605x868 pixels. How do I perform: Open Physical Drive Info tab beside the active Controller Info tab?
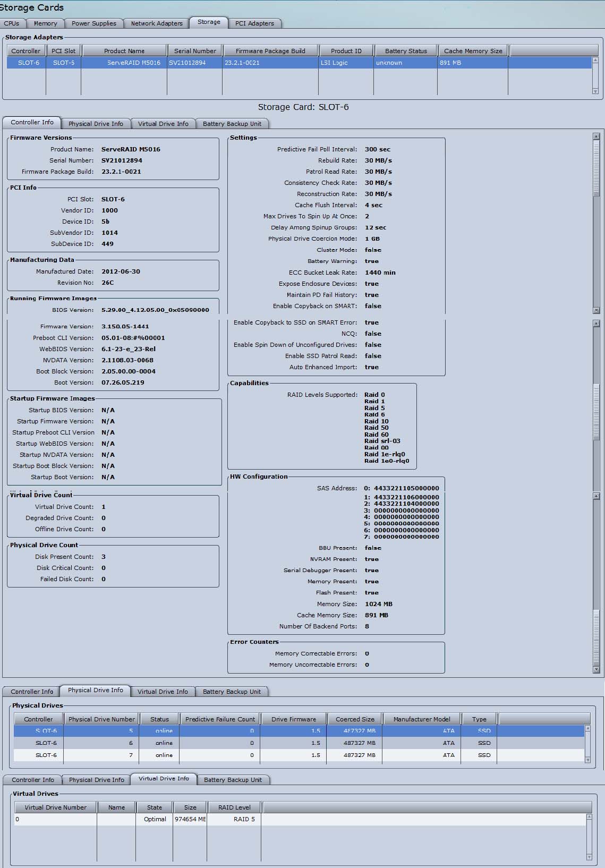[x=96, y=124]
